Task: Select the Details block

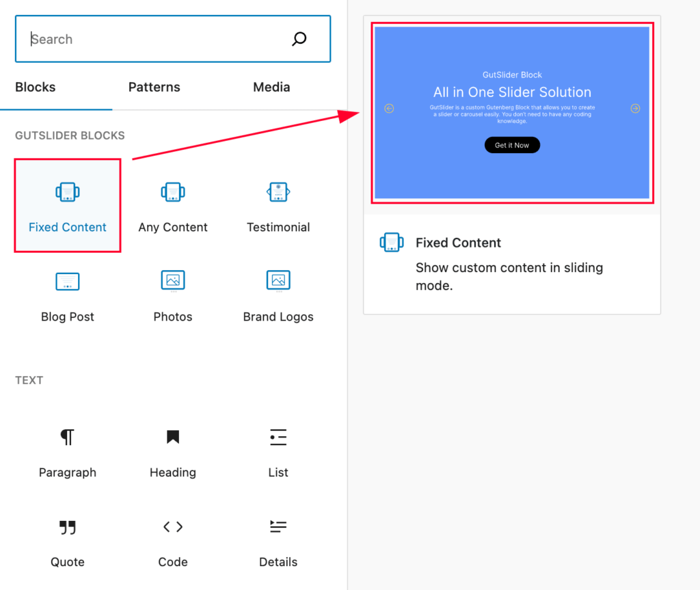Action: (x=278, y=527)
